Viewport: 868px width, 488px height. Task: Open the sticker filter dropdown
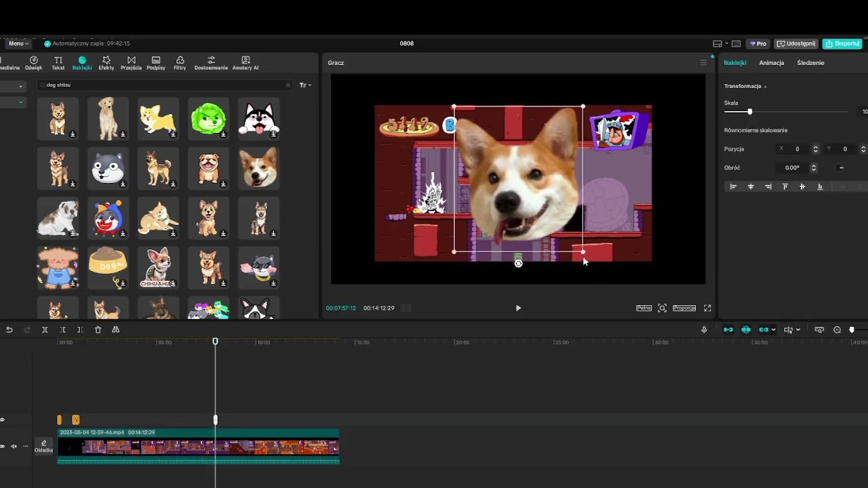pyautogui.click(x=305, y=85)
